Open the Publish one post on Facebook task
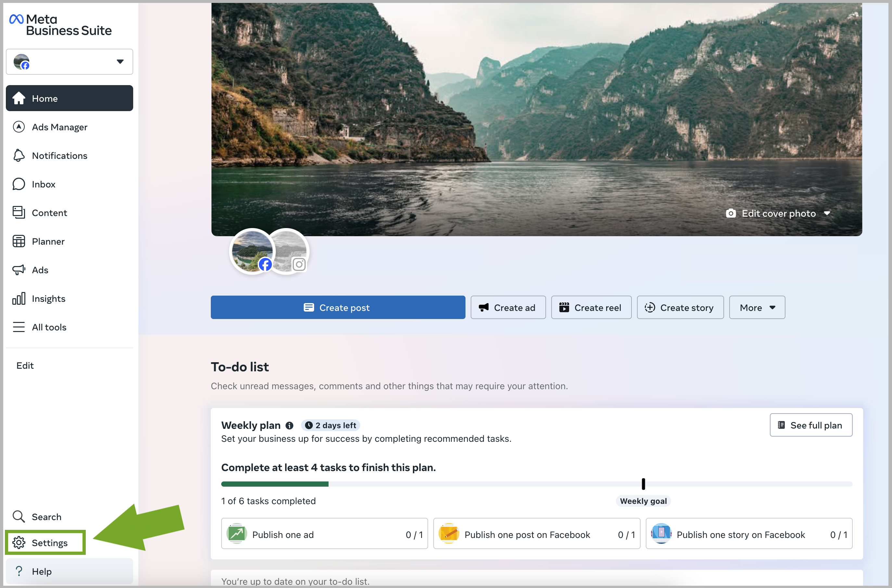The width and height of the screenshot is (892, 588). [x=537, y=534]
